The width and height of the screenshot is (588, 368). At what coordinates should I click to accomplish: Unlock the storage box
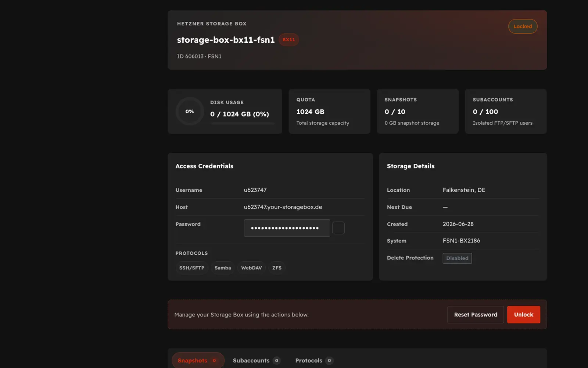pyautogui.click(x=524, y=315)
